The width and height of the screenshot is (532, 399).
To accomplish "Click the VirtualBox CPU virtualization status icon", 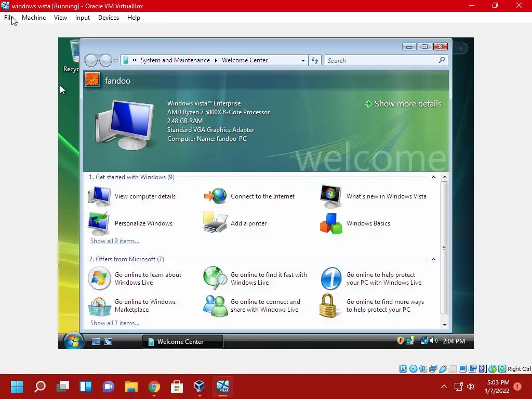I will (x=482, y=369).
